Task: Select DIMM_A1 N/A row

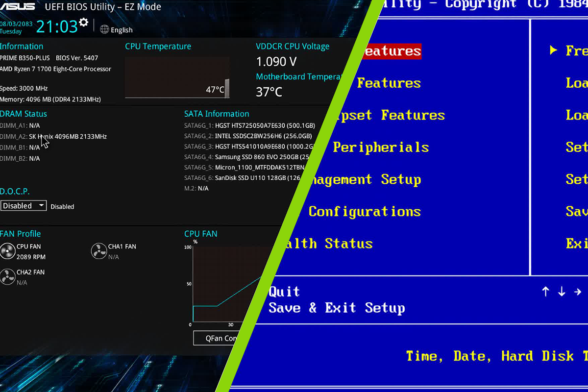Action: (x=20, y=125)
